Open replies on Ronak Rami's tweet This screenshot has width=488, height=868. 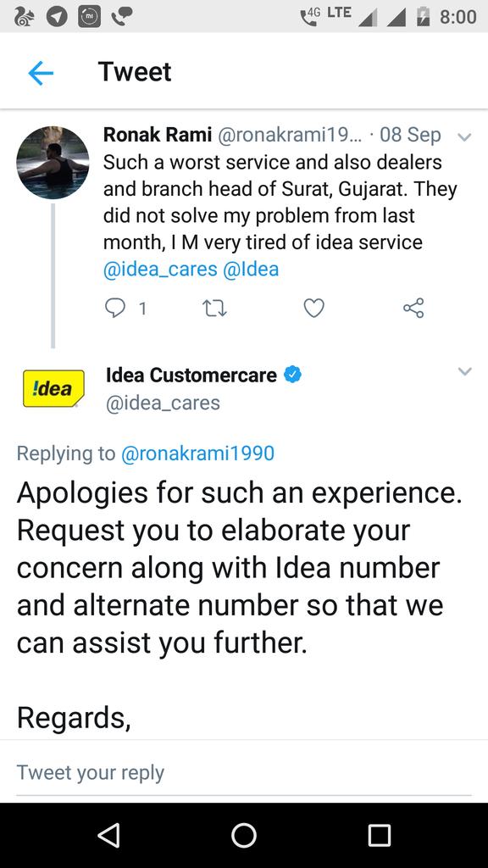coord(125,308)
